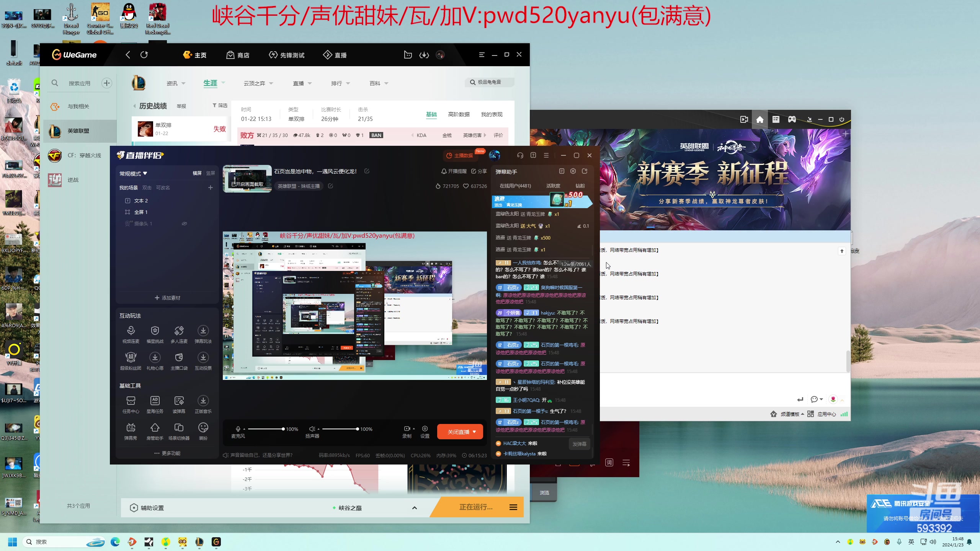This screenshot has height=551, width=980.
Task: Edit the stream title pencil icon
Action: (x=367, y=171)
